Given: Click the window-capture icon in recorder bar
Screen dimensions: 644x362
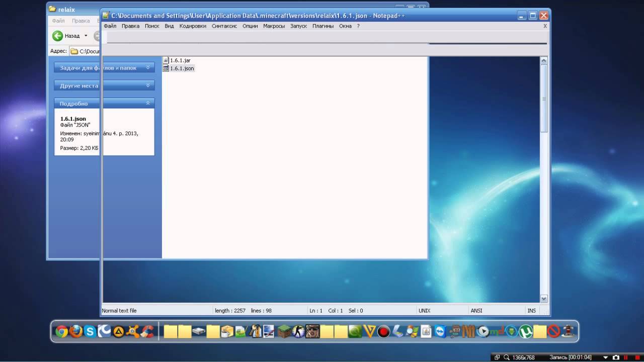Looking at the screenshot, I should point(497,357).
